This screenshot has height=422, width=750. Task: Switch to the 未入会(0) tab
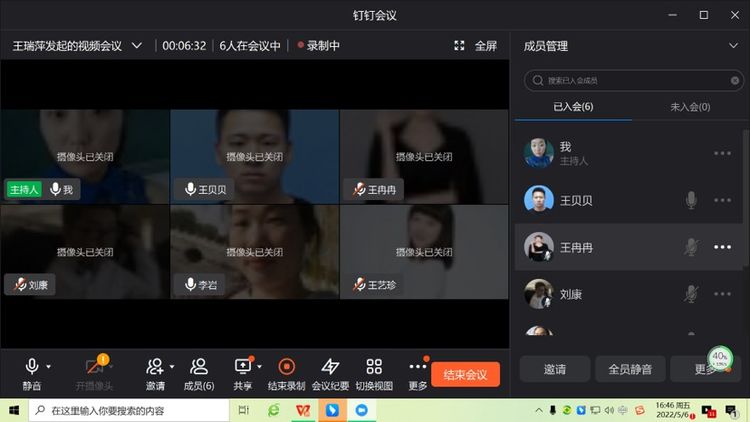tap(690, 107)
